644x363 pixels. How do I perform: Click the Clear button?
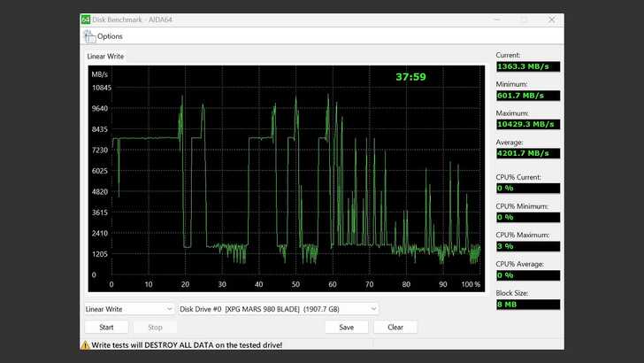(x=395, y=327)
